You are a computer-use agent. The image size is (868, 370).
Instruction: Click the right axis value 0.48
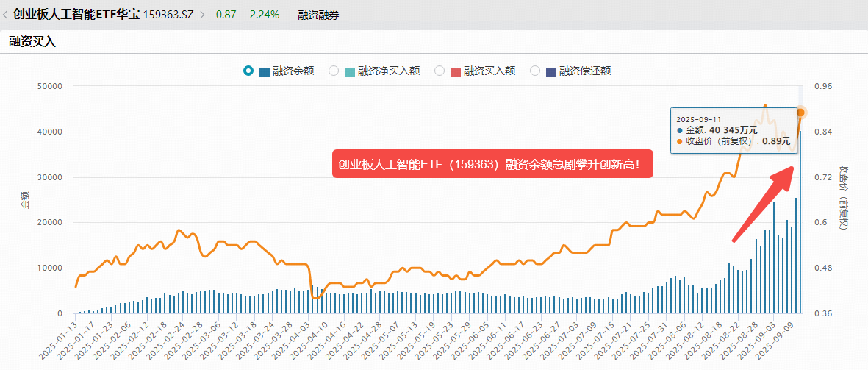pyautogui.click(x=822, y=268)
